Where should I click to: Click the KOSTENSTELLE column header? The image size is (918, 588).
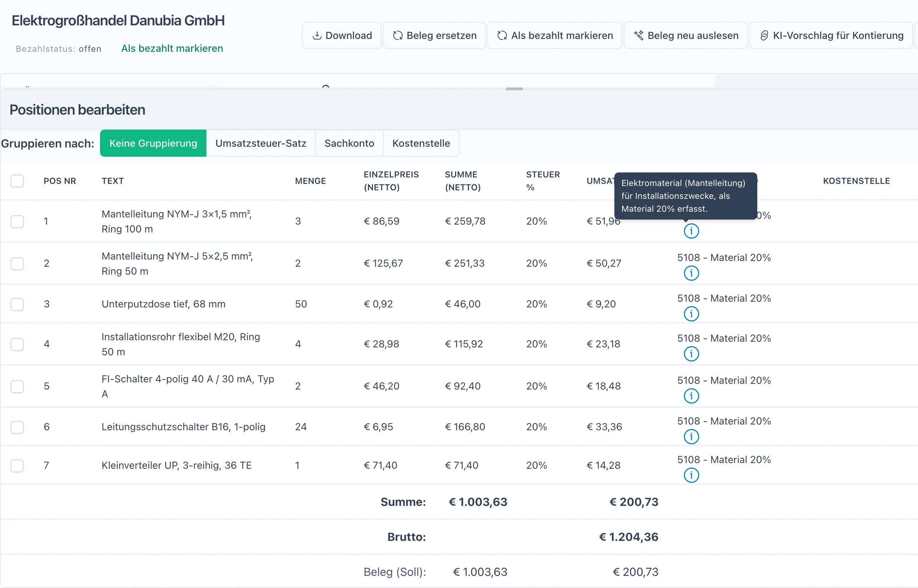(856, 181)
